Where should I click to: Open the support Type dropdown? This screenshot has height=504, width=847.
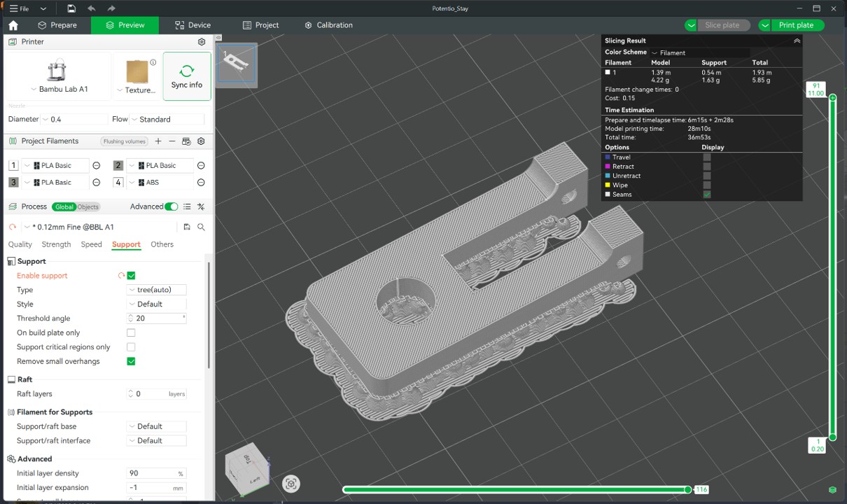[157, 290]
